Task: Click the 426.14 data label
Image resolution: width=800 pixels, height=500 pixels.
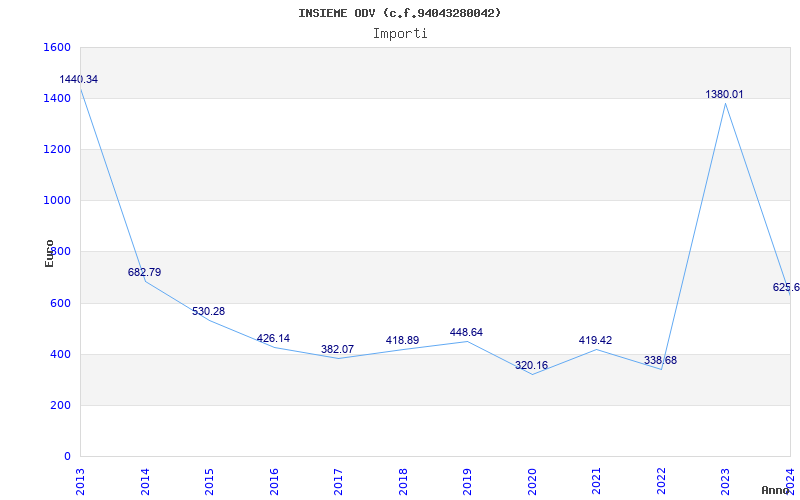Action: click(273, 338)
